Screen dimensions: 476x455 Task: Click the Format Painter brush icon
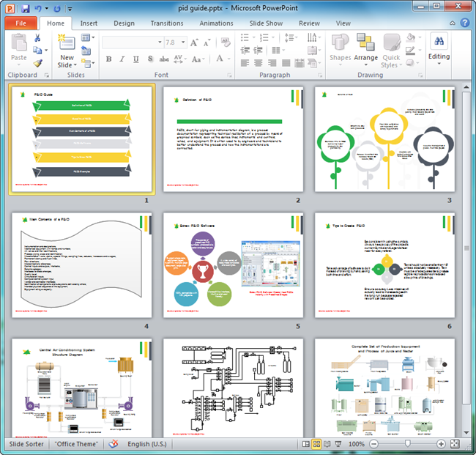point(38,64)
